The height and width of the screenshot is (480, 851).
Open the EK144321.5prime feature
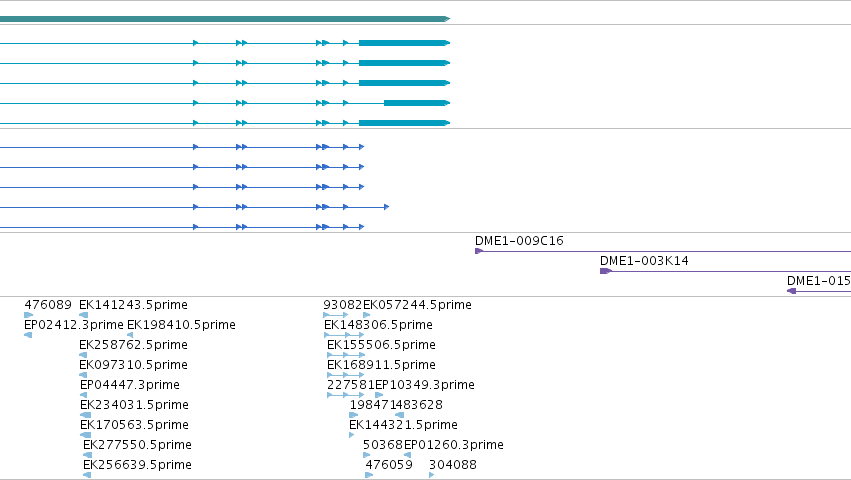403,425
